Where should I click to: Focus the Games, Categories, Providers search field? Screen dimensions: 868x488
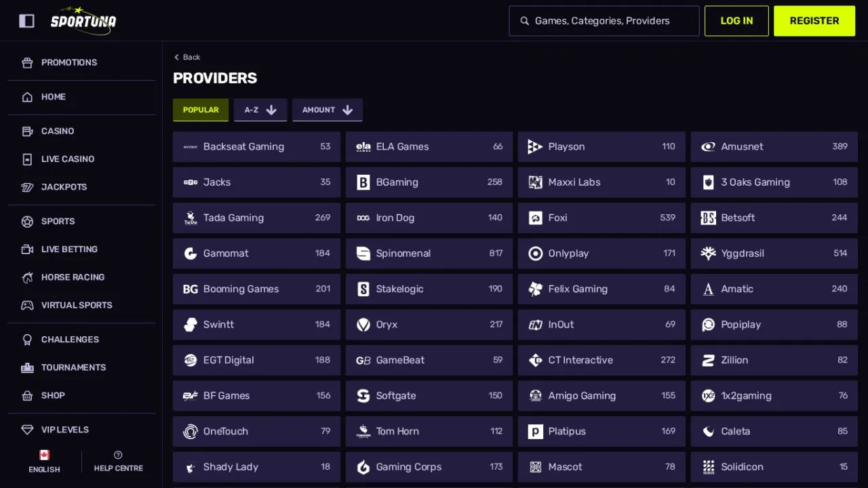(x=604, y=21)
